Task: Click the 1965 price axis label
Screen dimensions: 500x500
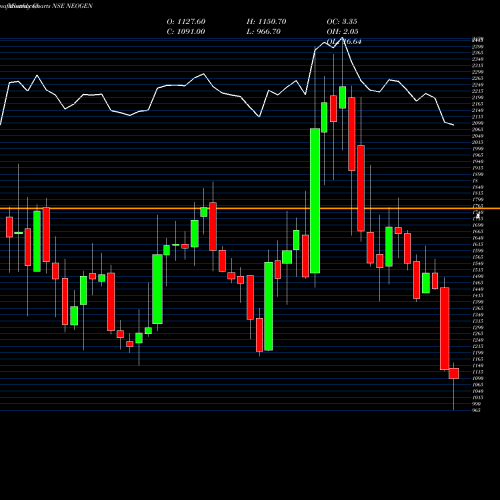Action: tap(478, 155)
